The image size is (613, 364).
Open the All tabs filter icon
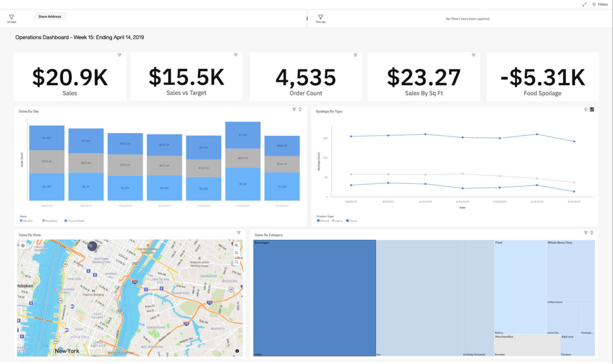[x=12, y=17]
